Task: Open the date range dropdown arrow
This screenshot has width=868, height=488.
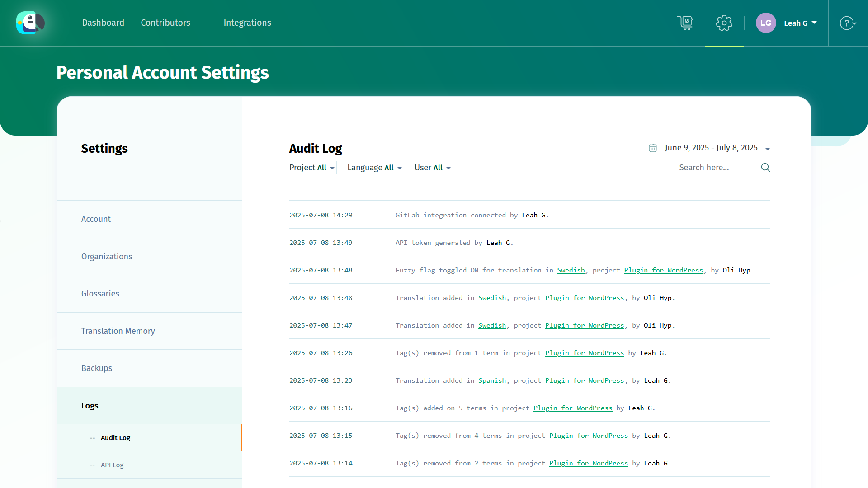Action: click(768, 149)
